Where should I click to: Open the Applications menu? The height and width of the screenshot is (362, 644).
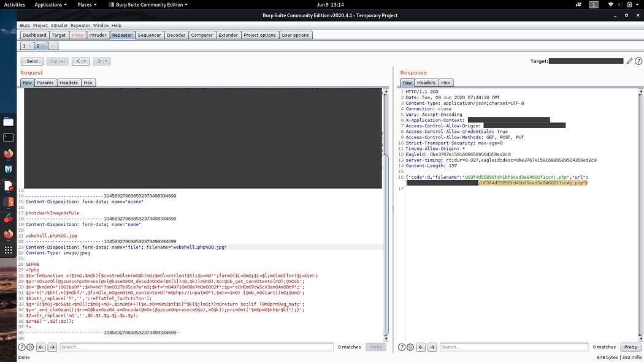(50, 4)
